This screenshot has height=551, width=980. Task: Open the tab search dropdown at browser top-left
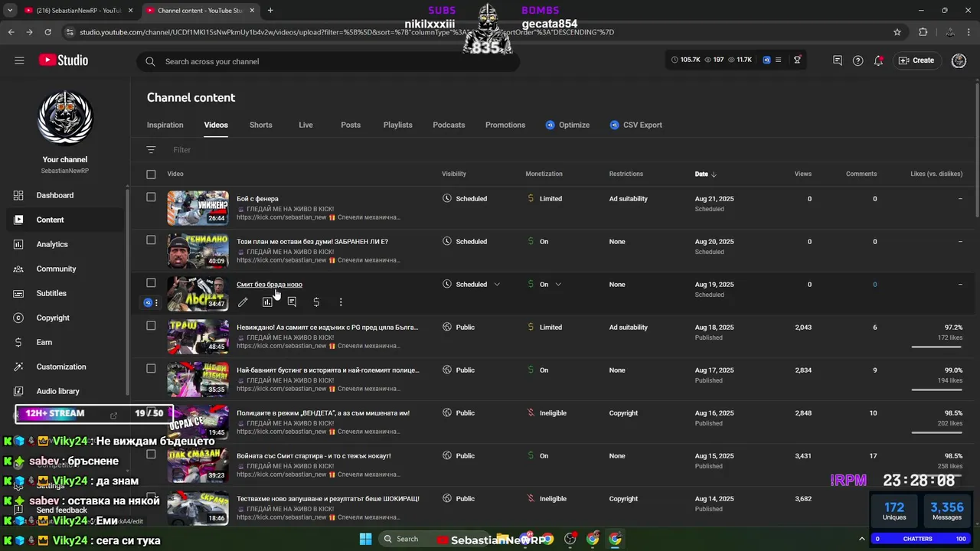(x=10, y=11)
